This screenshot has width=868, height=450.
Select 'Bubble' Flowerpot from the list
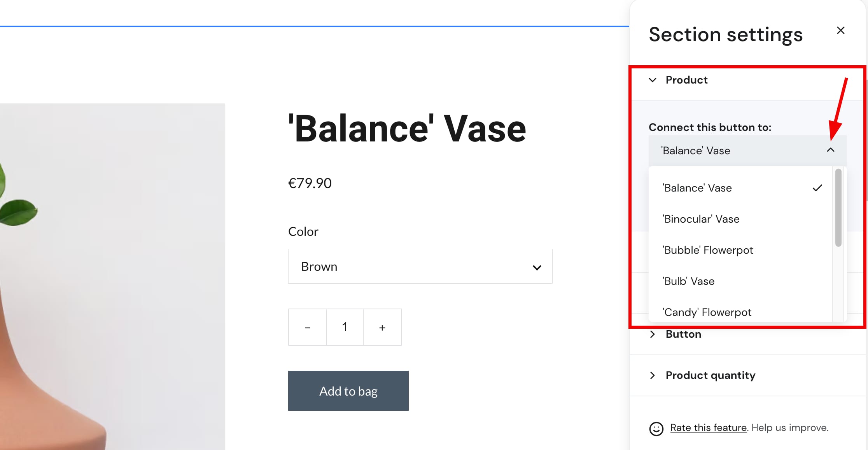point(708,250)
